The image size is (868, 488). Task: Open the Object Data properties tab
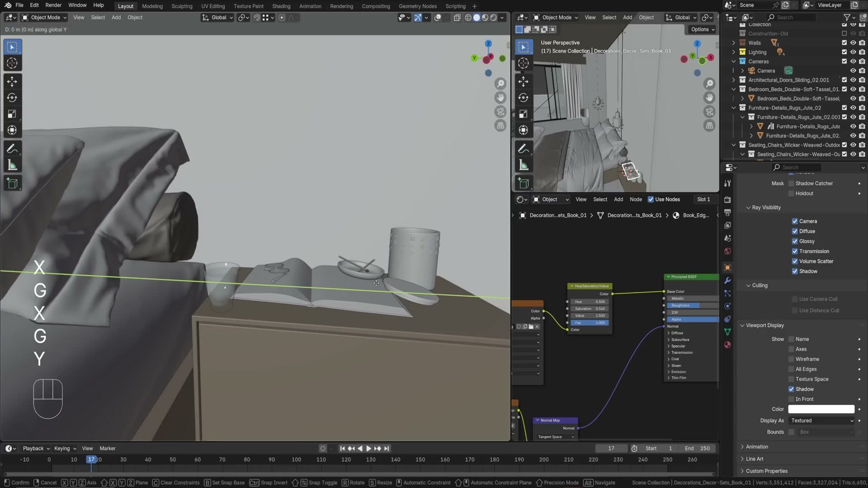pos(727,332)
